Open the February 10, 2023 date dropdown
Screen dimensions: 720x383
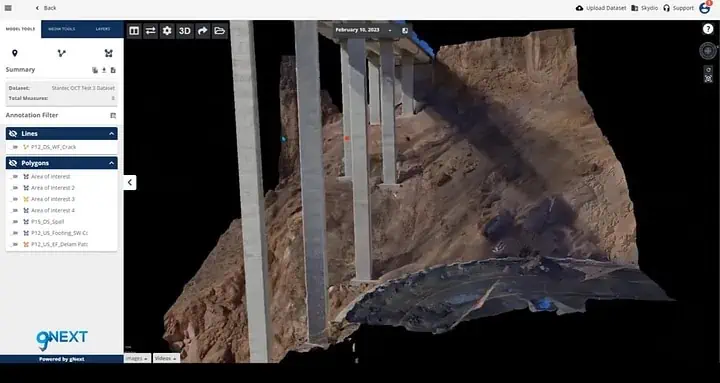(x=364, y=30)
